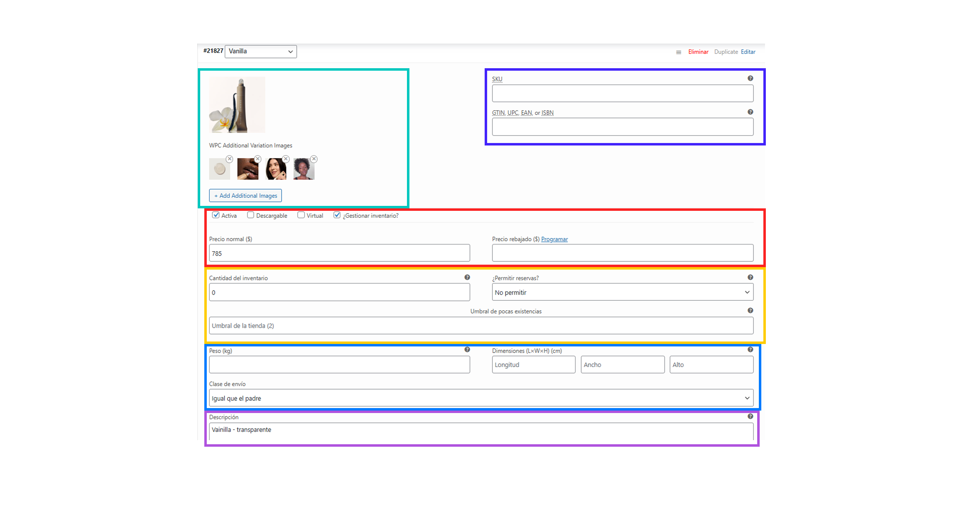Expand the ¿Permitir reservas? No permitir dropdown

tap(622, 292)
